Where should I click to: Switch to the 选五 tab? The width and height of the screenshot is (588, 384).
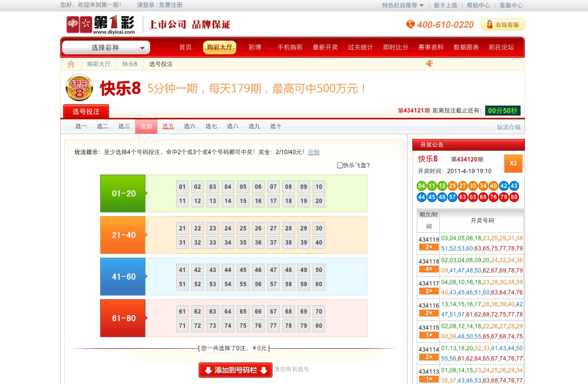tap(168, 126)
